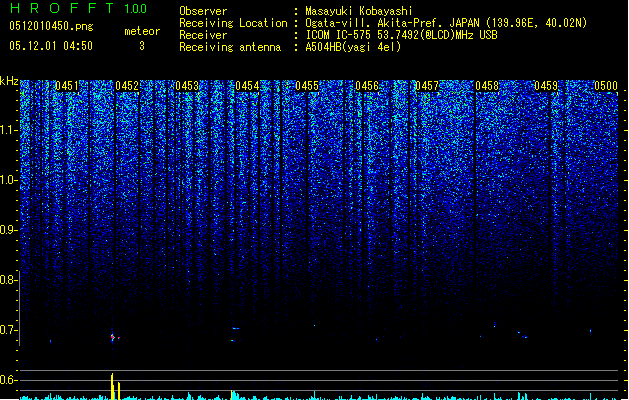
Task: Click the Receiving Location field label
Action: click(x=233, y=23)
